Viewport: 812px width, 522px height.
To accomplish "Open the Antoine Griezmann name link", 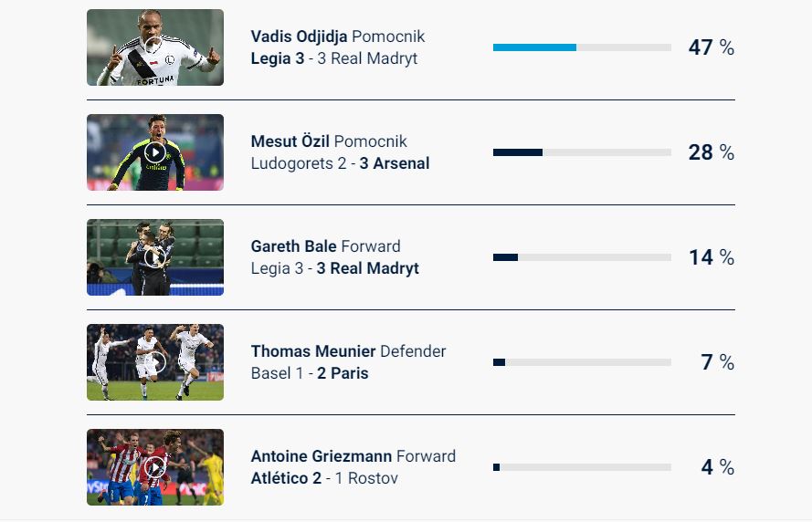I will tap(321, 456).
